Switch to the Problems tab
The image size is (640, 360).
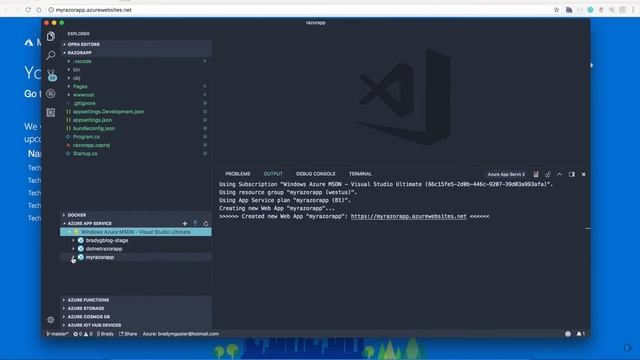coord(238,174)
